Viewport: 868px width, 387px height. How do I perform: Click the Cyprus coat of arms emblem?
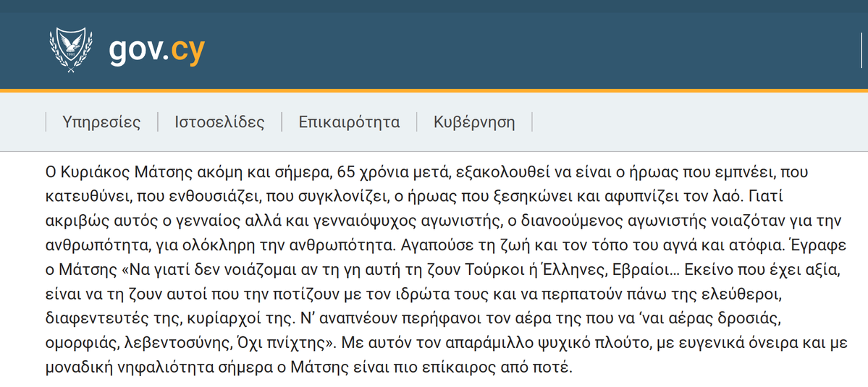(71, 51)
